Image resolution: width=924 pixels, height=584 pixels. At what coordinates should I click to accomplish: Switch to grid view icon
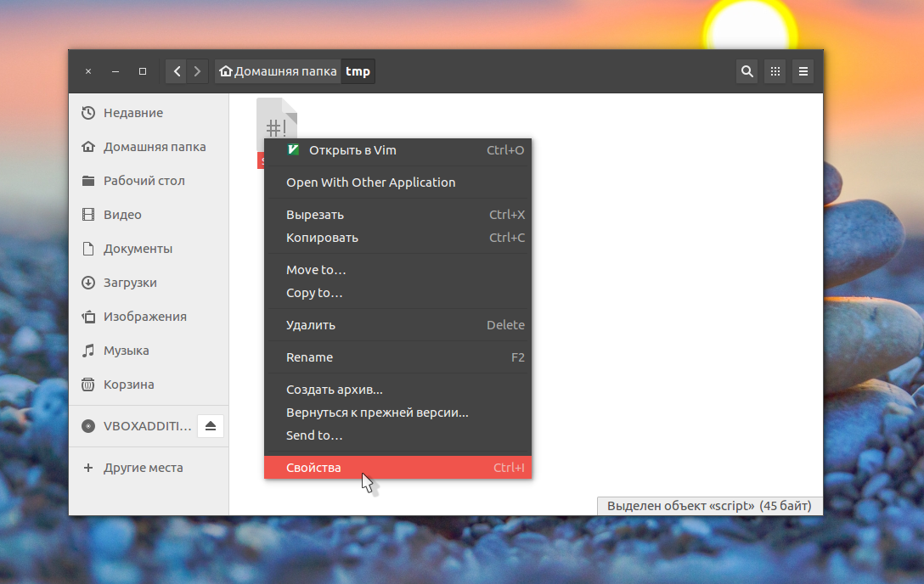tap(775, 71)
